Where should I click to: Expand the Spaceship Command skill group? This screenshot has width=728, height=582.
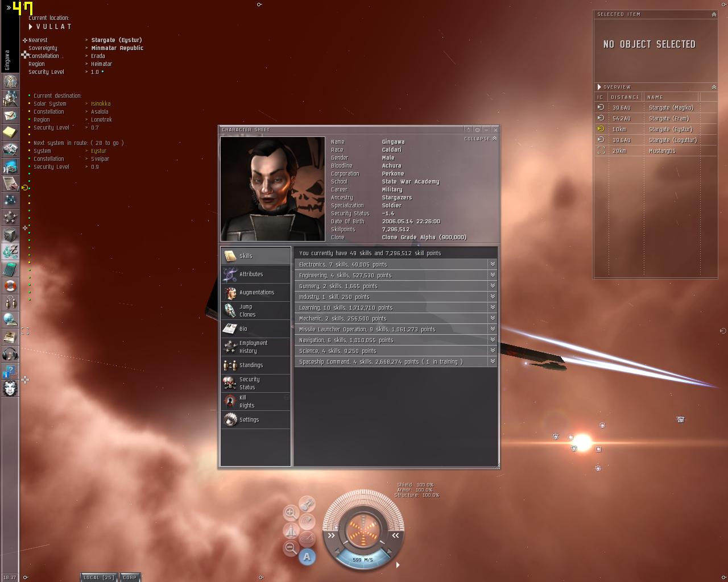point(493,361)
